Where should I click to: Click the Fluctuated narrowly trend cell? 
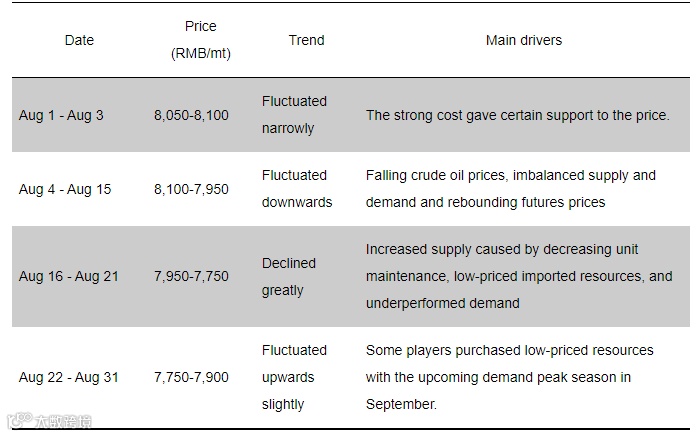pyautogui.click(x=294, y=115)
